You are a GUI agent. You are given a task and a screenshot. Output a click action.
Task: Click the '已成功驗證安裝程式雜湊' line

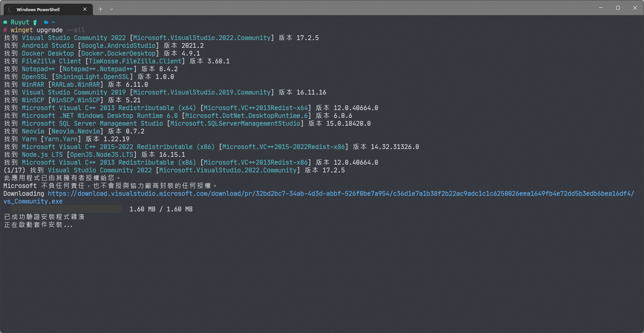[44, 217]
